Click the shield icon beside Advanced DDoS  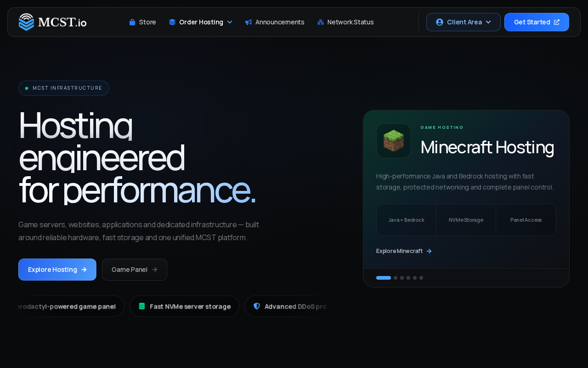(x=257, y=306)
